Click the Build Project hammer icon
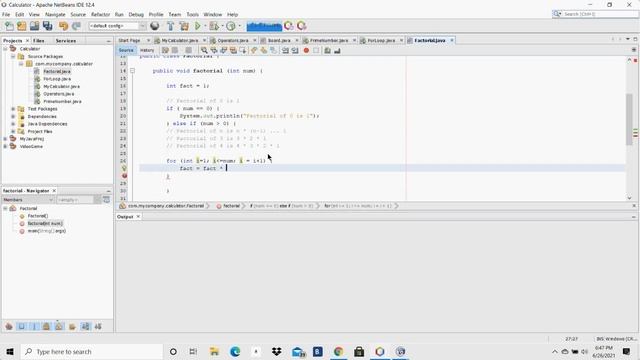Viewport: 640px width, 360px height. pyautogui.click(x=171, y=26)
